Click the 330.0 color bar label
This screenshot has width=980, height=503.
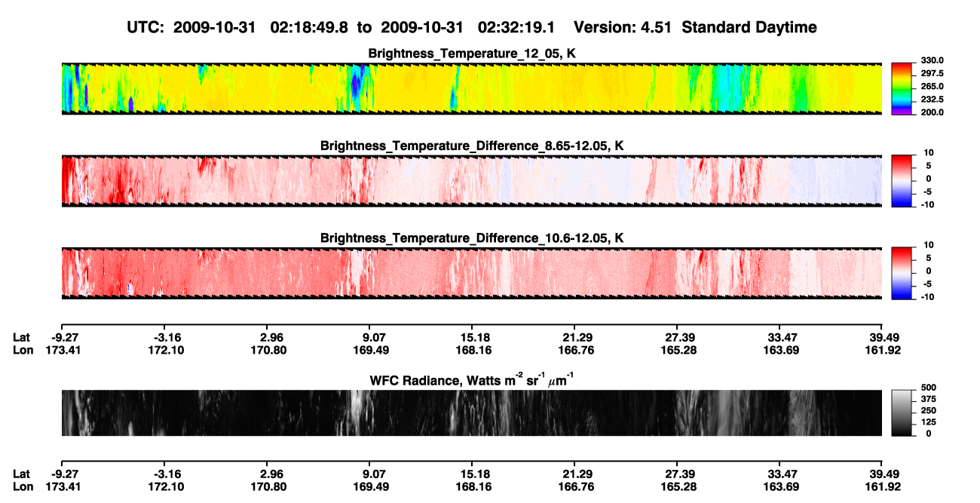tap(932, 60)
